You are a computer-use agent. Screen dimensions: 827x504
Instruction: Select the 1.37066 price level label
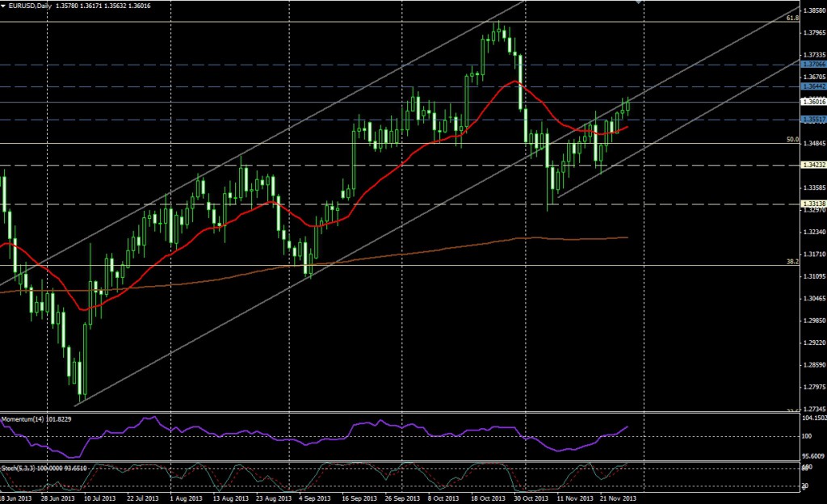click(x=812, y=64)
